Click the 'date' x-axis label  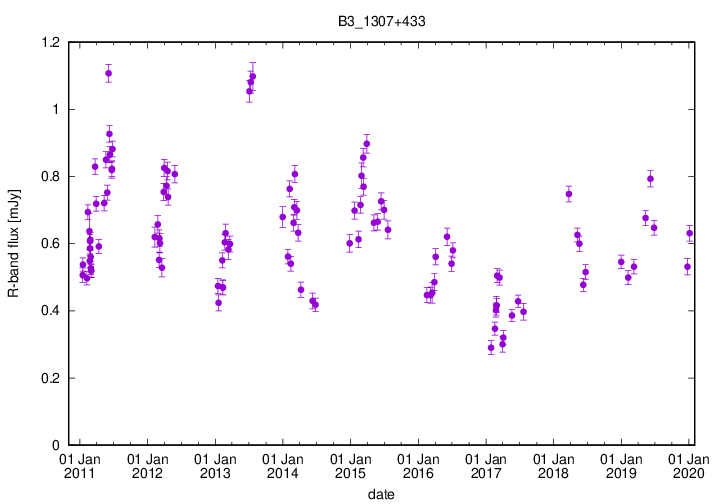click(x=380, y=494)
